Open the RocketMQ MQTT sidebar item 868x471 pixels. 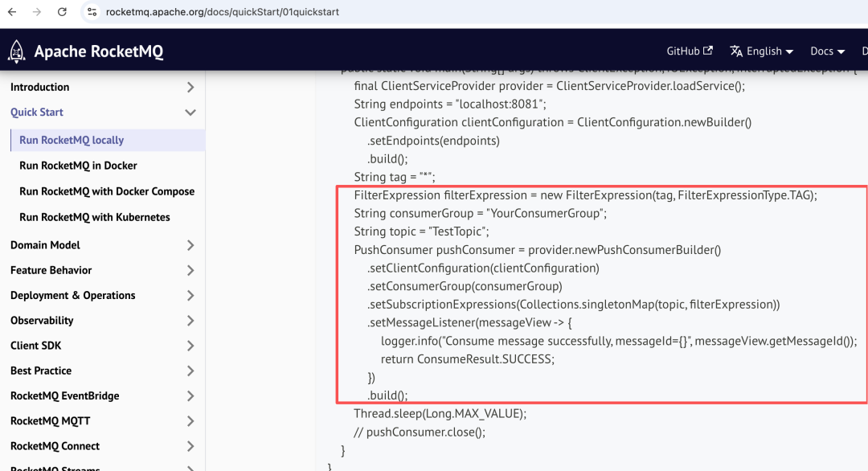(51, 420)
